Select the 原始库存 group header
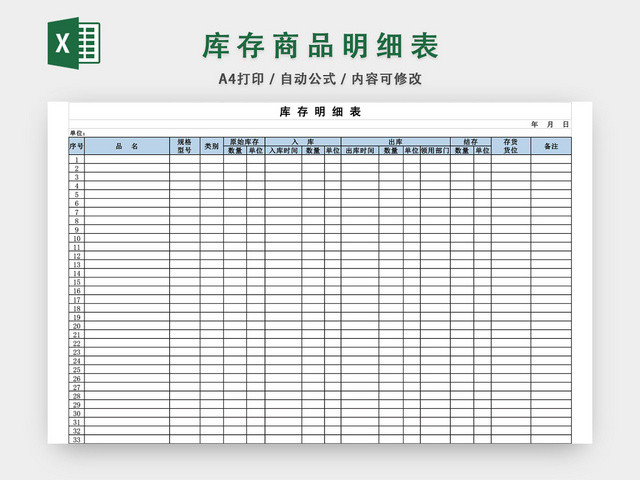640x480 pixels. click(x=244, y=142)
